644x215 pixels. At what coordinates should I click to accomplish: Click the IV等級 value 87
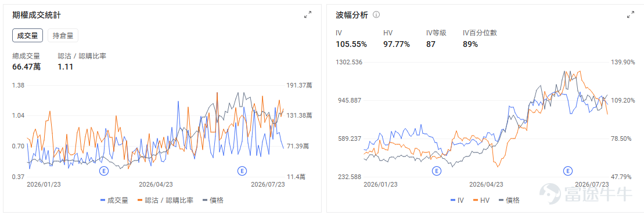point(431,44)
